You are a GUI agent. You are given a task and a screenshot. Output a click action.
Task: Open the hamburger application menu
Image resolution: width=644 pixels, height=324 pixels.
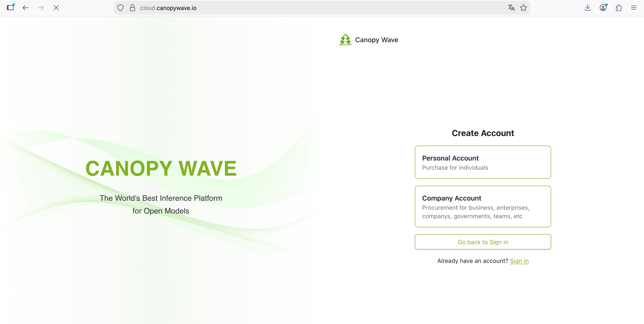pos(634,8)
